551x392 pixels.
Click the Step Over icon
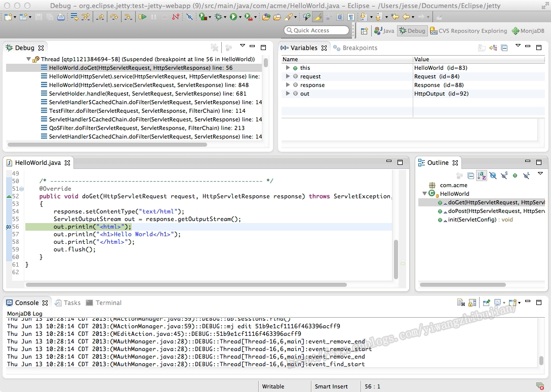point(114,17)
